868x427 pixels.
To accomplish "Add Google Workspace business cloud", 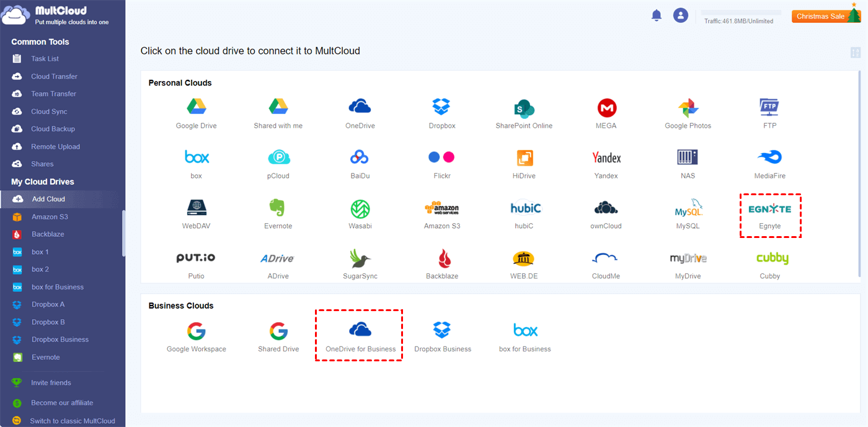I will click(x=196, y=337).
